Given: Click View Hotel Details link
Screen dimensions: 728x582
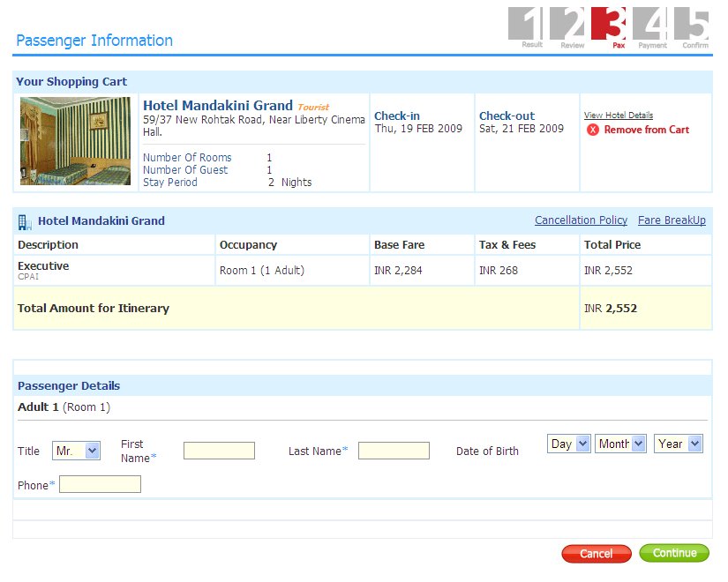Looking at the screenshot, I should click(618, 116).
